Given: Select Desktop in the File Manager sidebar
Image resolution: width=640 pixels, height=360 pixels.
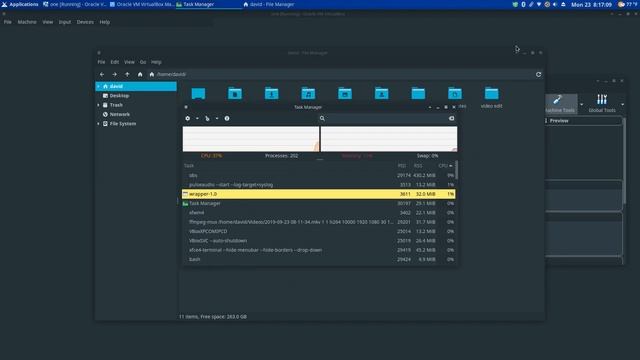Looking at the screenshot, I should (136, 96).
